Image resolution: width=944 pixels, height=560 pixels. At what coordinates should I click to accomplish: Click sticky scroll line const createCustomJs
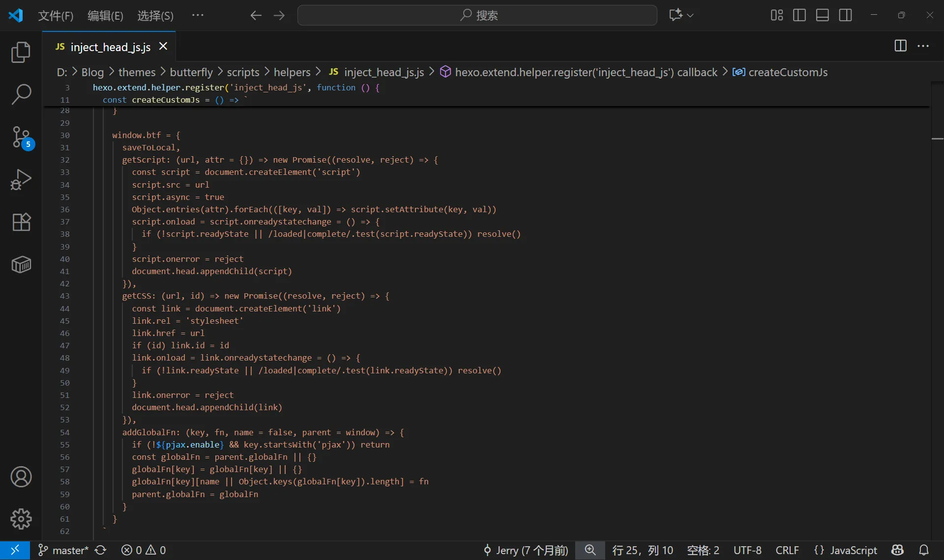[x=175, y=100]
